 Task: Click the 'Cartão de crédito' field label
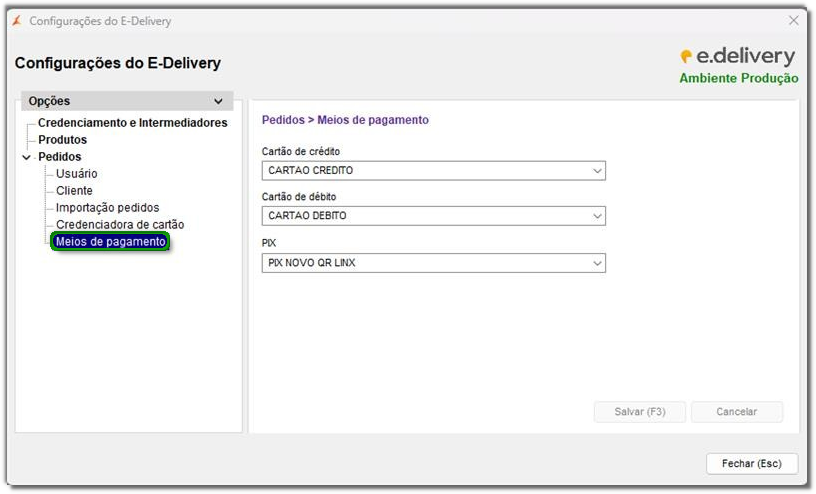pos(301,151)
